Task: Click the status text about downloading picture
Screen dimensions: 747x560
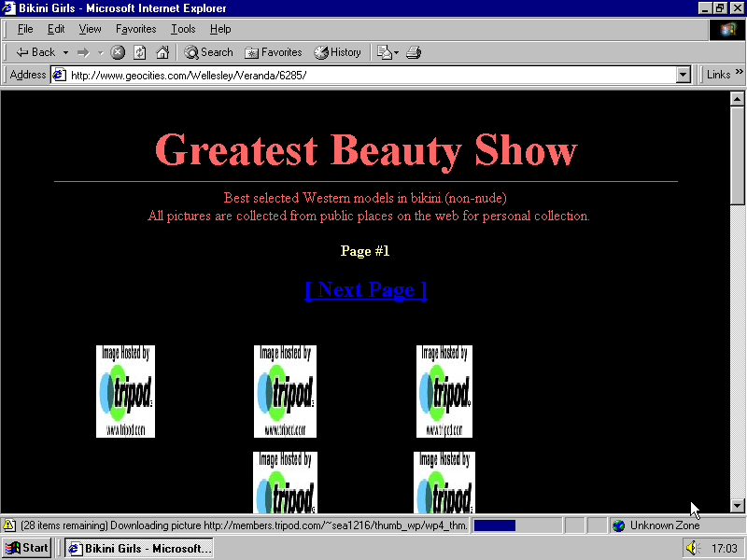Action: pyautogui.click(x=244, y=525)
